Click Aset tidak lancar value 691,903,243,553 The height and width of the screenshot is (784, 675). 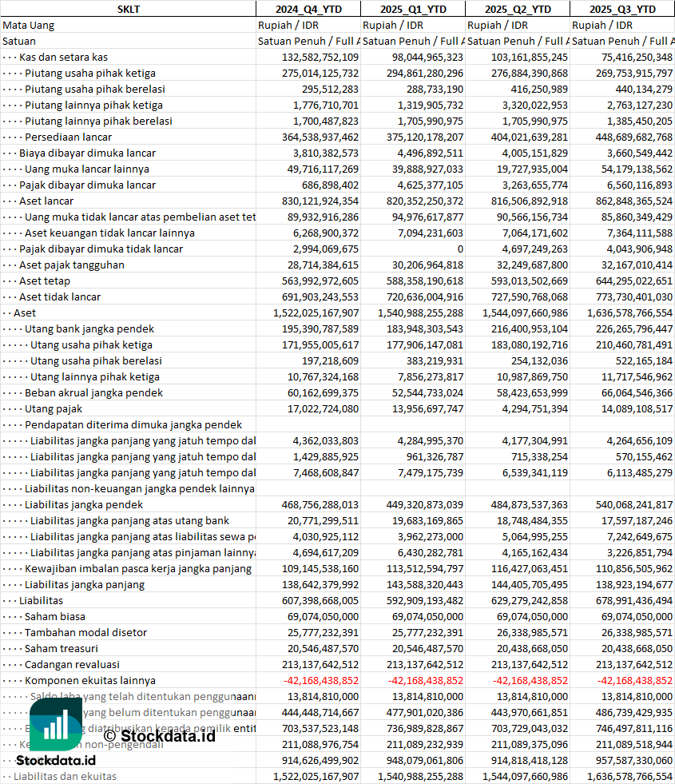pos(320,297)
